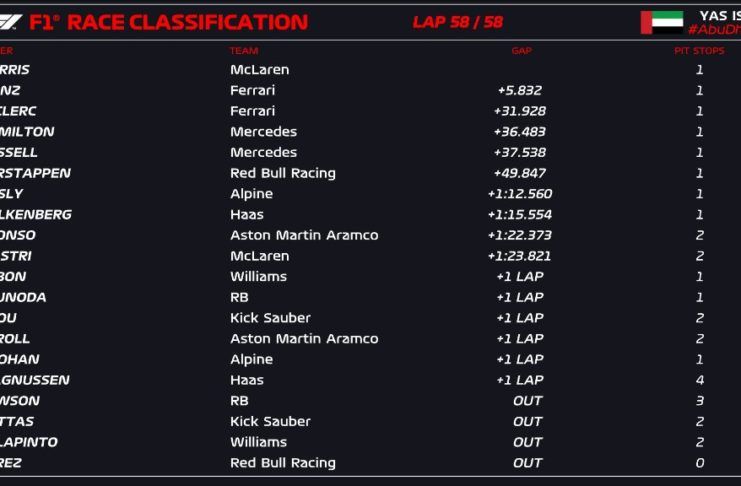Select the TEAM column header
The height and width of the screenshot is (486, 741).
pos(244,51)
